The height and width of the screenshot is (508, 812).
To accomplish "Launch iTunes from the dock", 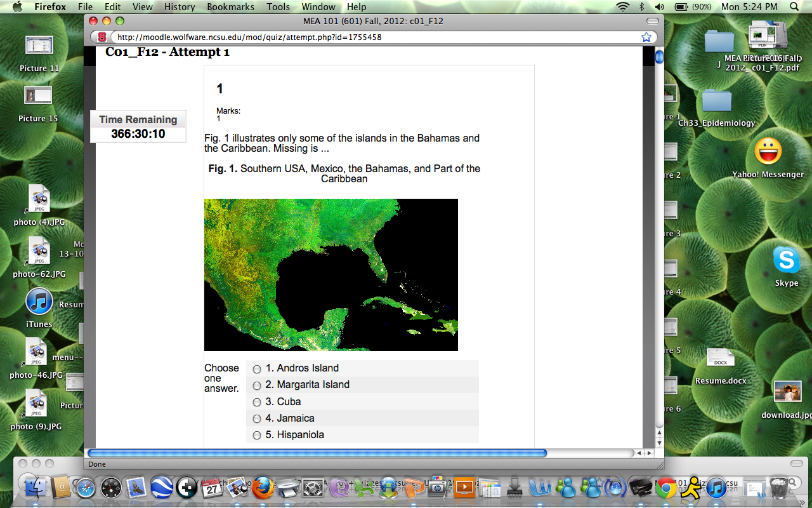I will tap(716, 488).
